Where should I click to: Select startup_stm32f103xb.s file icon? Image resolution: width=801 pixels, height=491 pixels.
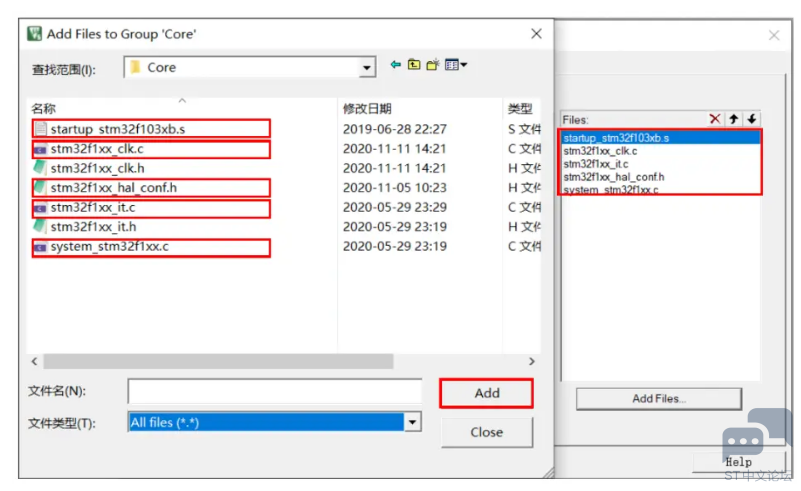coord(40,129)
